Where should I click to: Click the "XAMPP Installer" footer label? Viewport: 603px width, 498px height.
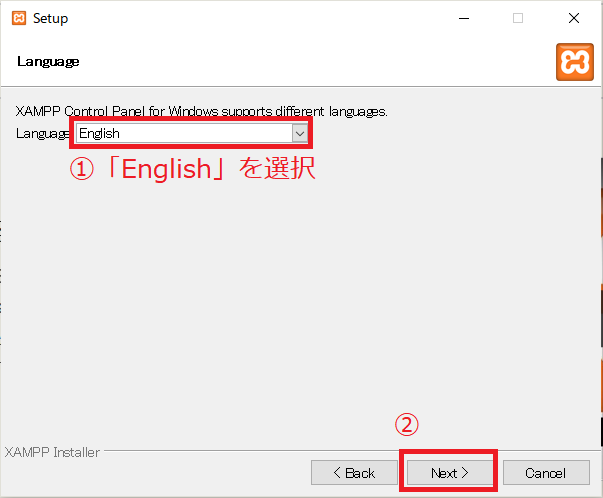point(53,452)
